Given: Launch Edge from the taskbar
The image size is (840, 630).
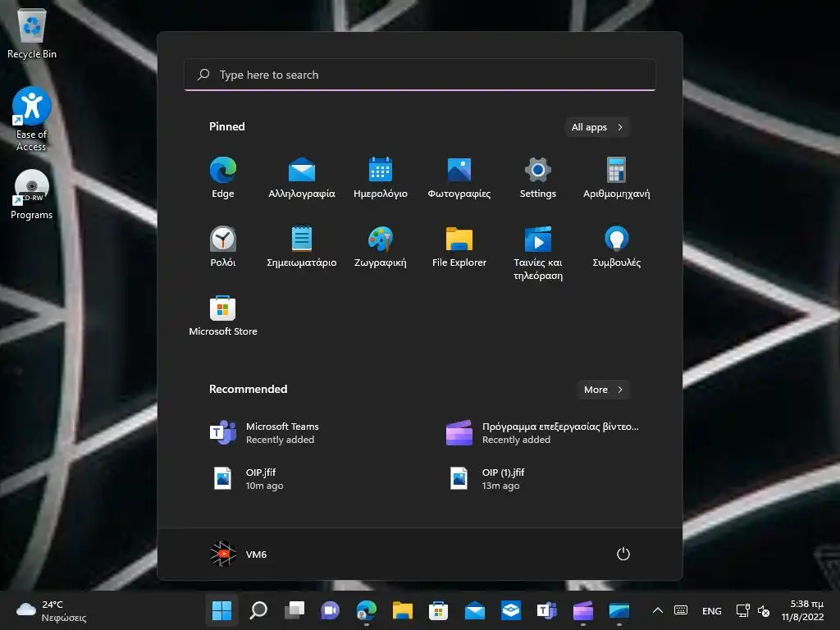Looking at the screenshot, I should coord(367,610).
